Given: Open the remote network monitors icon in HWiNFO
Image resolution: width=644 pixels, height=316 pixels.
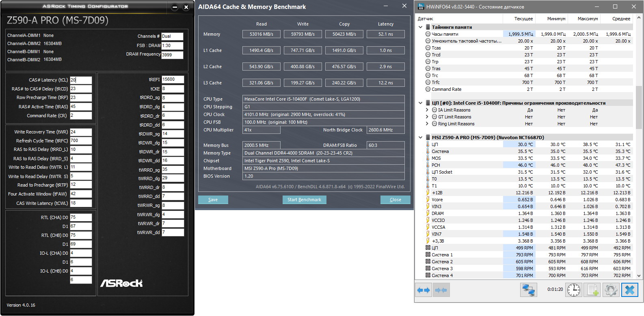Looking at the screenshot, I should click(528, 290).
